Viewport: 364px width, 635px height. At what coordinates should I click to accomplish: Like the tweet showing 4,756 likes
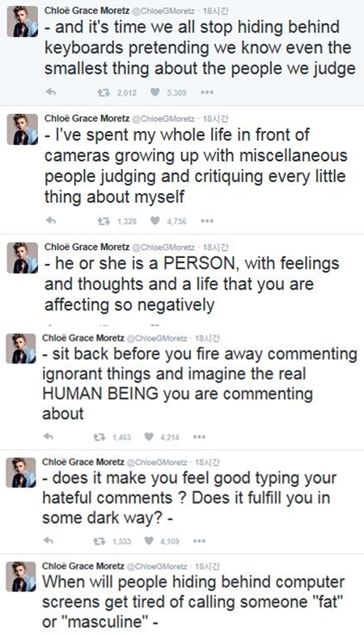pyautogui.click(x=154, y=221)
